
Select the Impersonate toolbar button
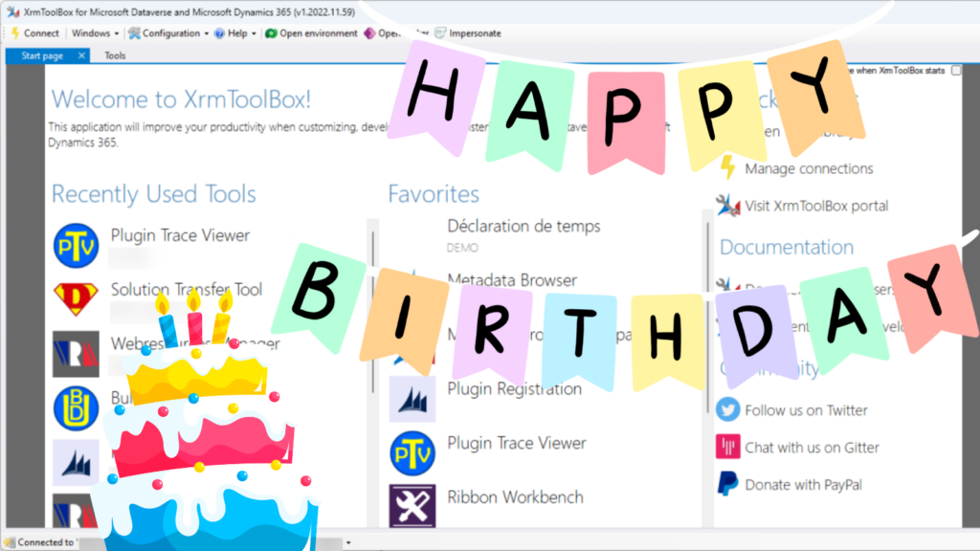[x=468, y=33]
